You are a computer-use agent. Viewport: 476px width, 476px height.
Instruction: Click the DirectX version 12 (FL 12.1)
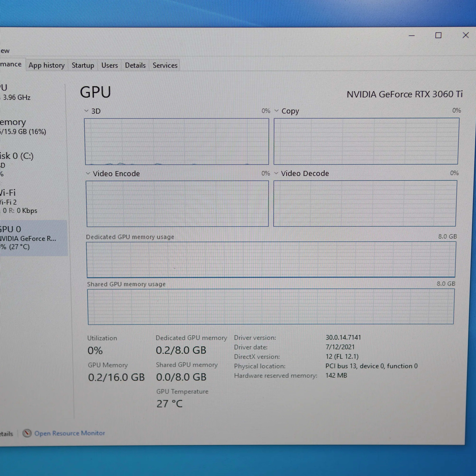click(342, 357)
